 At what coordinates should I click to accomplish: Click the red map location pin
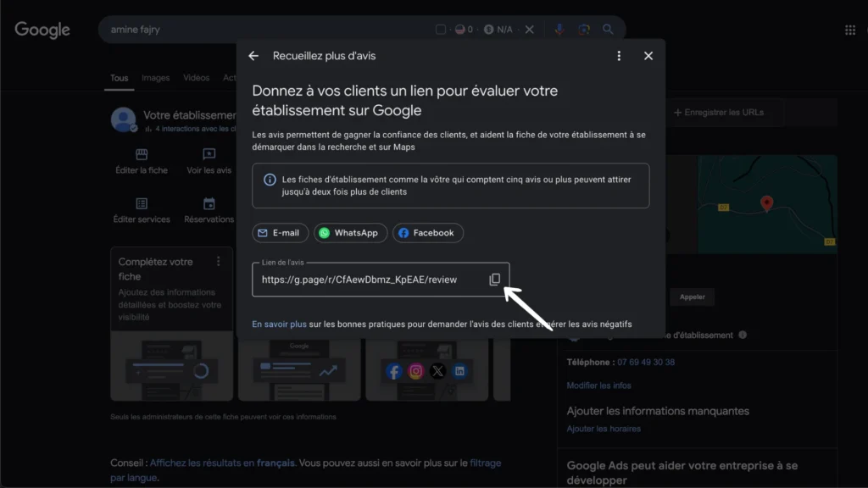click(766, 203)
